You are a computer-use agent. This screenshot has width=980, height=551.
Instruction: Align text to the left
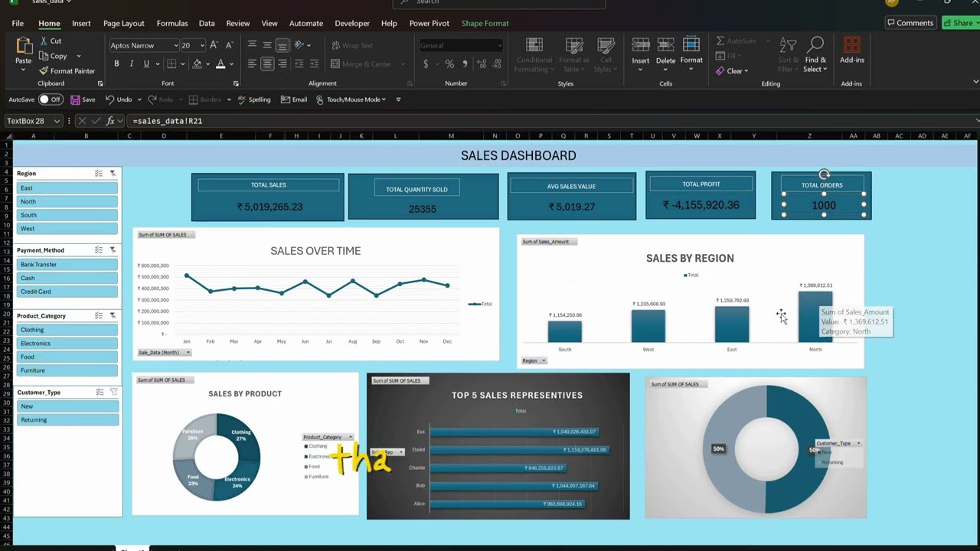252,64
